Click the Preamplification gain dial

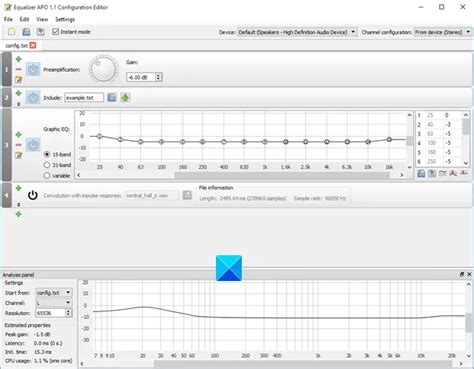(x=103, y=69)
